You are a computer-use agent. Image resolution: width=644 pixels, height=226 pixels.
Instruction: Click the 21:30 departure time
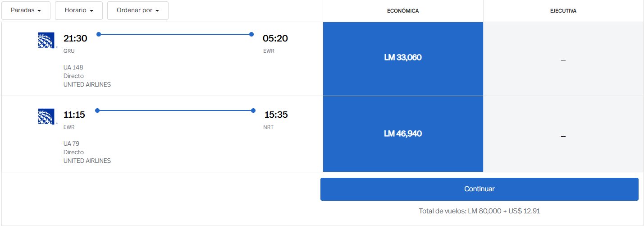[x=75, y=38]
